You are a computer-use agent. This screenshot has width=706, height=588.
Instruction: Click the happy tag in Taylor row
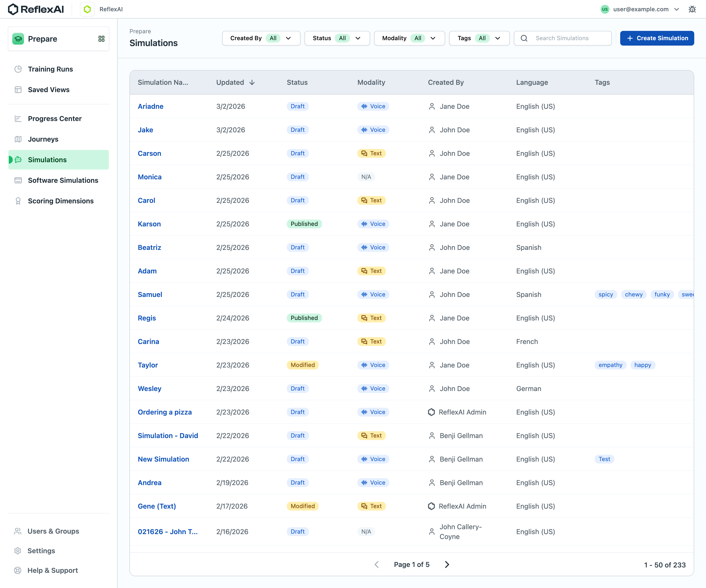pyautogui.click(x=643, y=365)
